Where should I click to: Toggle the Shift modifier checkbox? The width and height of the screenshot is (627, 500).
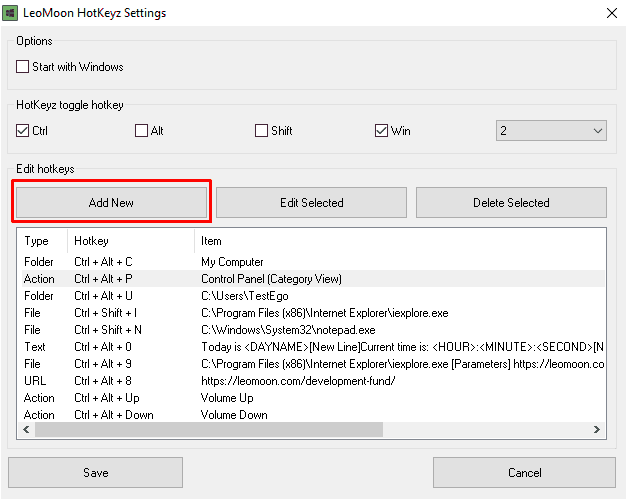click(261, 130)
